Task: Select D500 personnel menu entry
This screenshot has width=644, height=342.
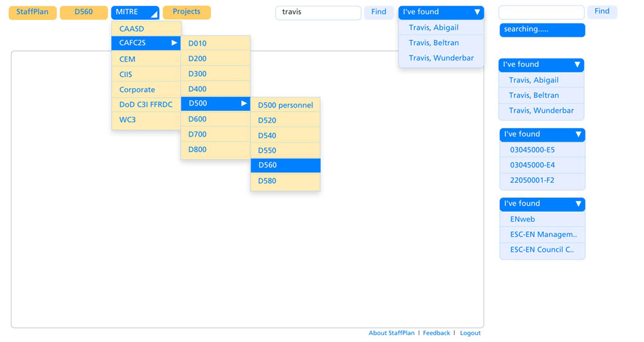Action: tap(285, 105)
